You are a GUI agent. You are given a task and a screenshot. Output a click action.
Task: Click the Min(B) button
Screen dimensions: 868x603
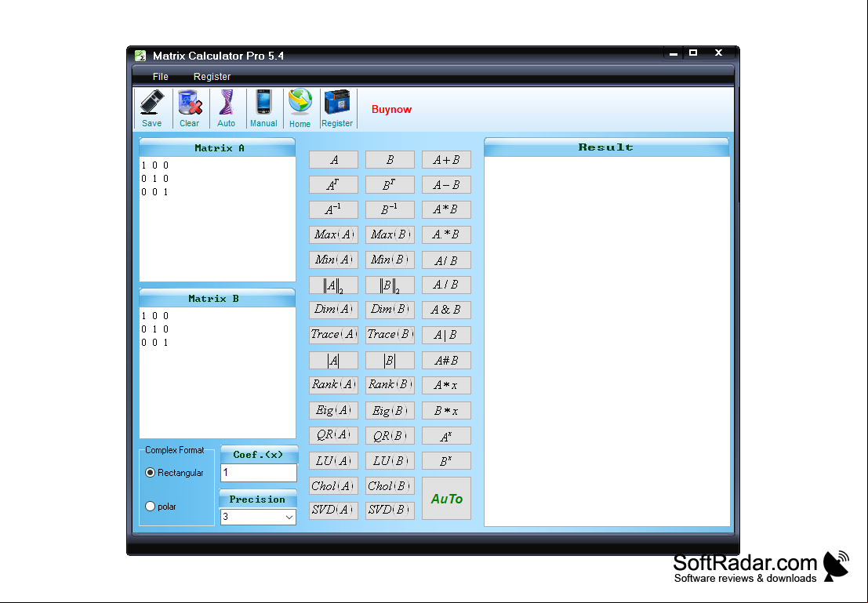(390, 260)
